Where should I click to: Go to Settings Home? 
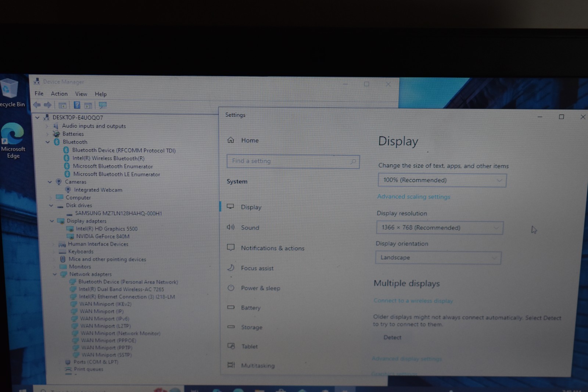[x=250, y=140]
